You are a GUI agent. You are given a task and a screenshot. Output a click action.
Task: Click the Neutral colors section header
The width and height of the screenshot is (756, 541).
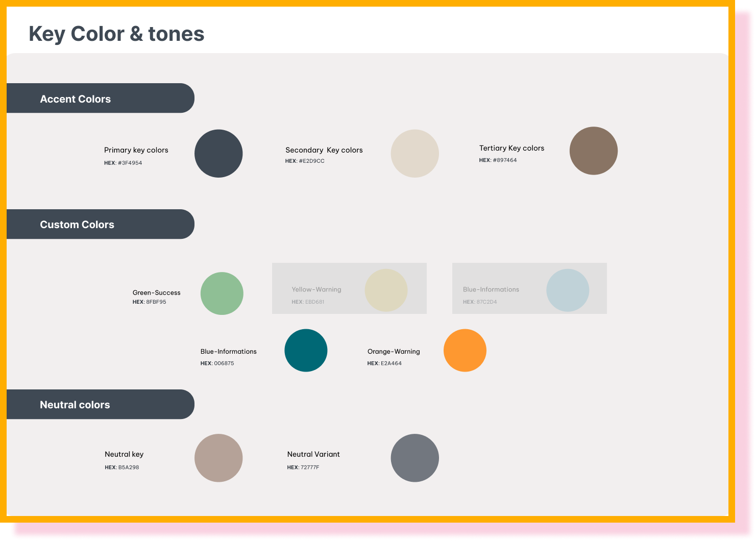point(75,405)
